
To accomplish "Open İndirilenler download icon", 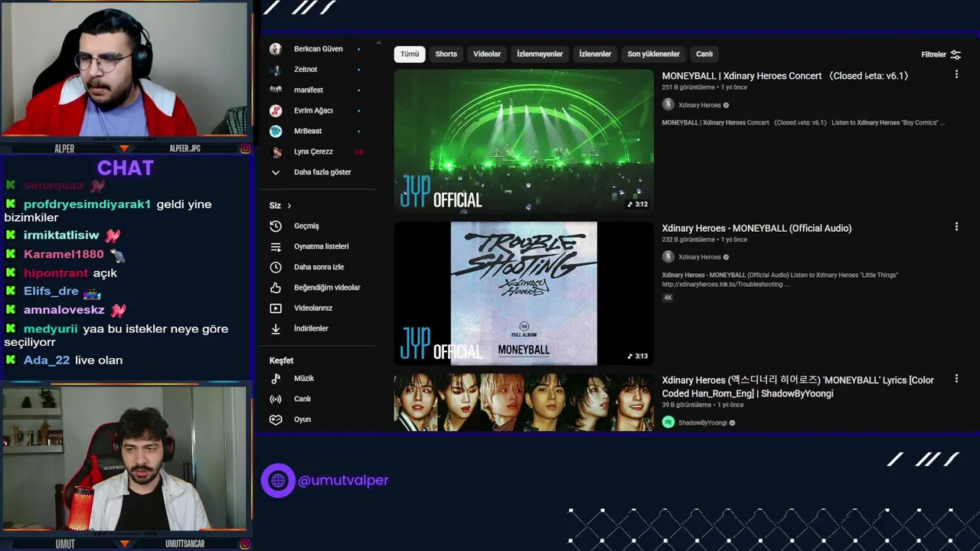I will [x=276, y=328].
